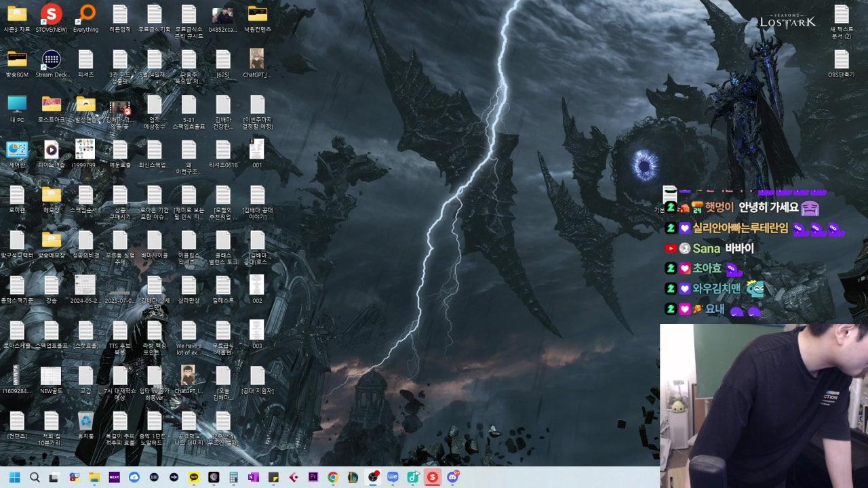This screenshot has width=868, height=488.
Task: Select the [공대 지원자] file
Action: pos(257,380)
